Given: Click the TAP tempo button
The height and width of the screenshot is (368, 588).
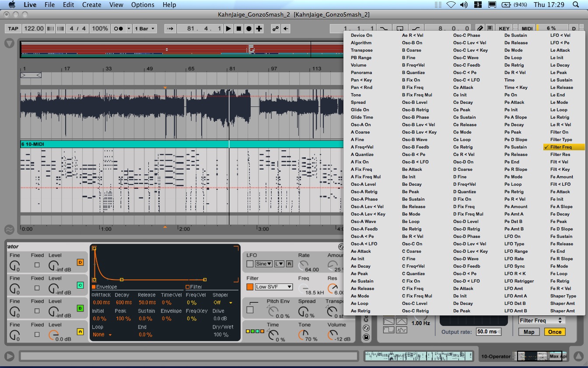Looking at the screenshot, I should point(13,28).
